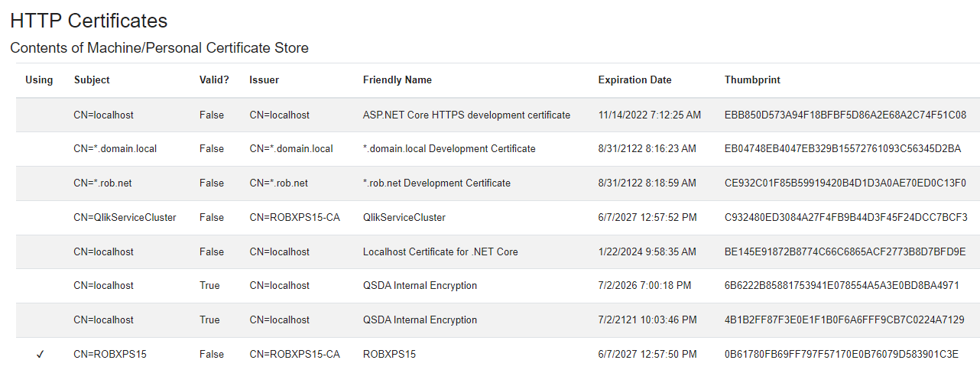Click the Friendly Name column header
The height and width of the screenshot is (373, 980).
click(x=397, y=80)
